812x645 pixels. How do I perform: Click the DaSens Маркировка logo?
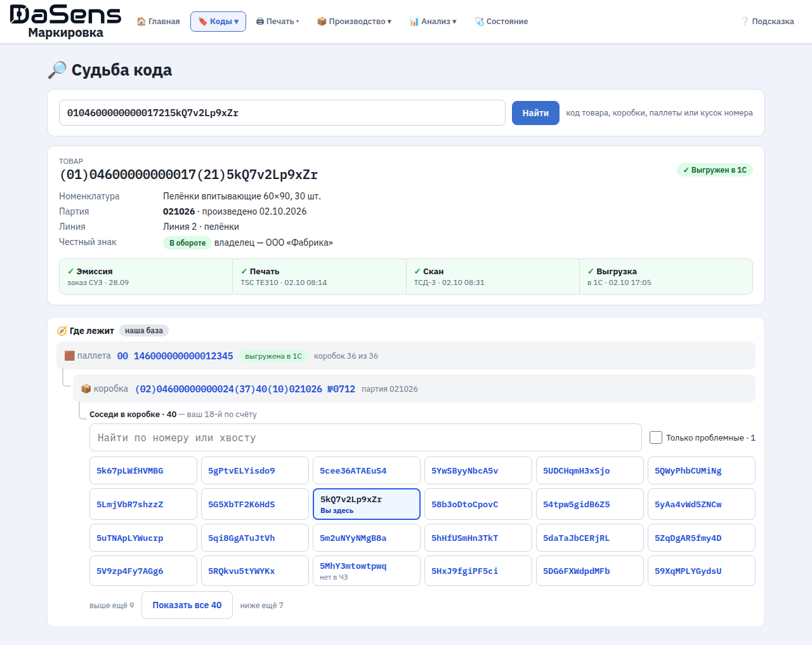[65, 22]
